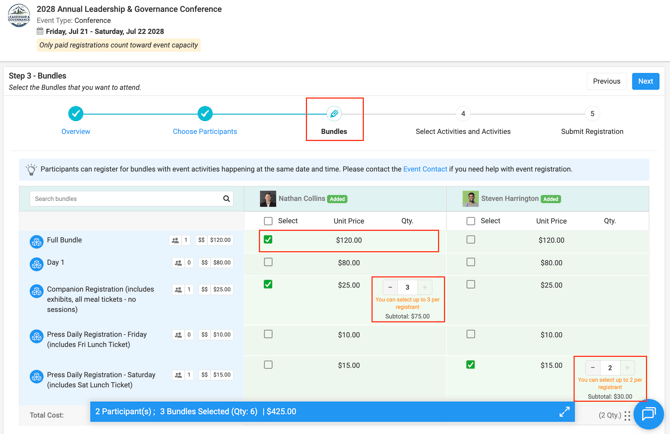The height and width of the screenshot is (434, 670).
Task: Check Press Daily Saturday for Nathan Collins
Action: click(x=268, y=365)
